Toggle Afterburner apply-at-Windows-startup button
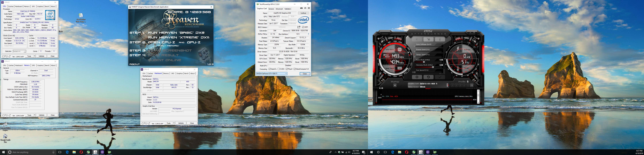Image resolution: width=644 pixels, height=155 pixels. [x=395, y=85]
